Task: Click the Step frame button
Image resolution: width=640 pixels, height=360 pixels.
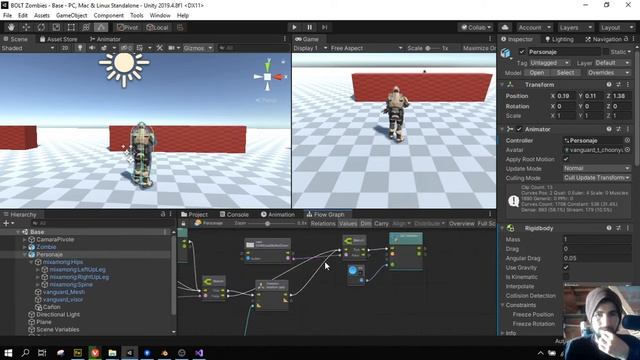Action: click(x=324, y=27)
